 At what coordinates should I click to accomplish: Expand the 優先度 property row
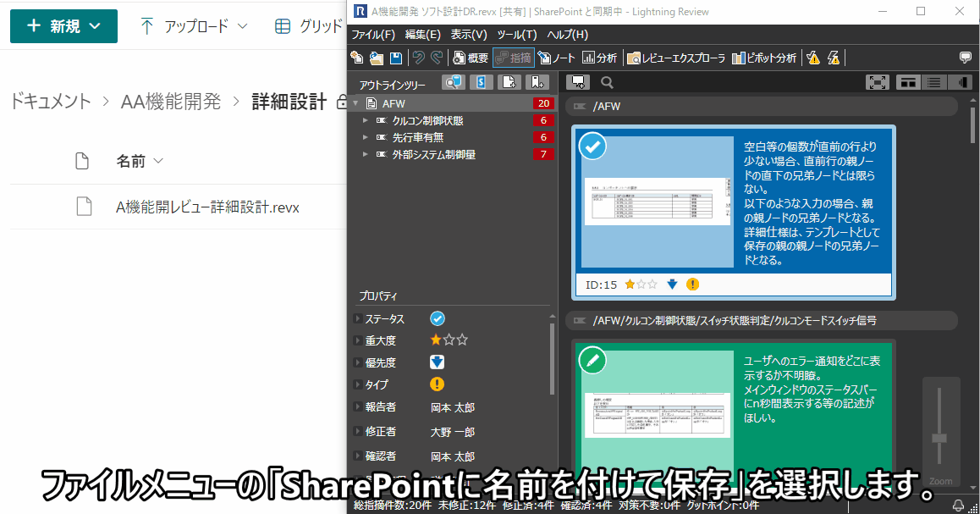(x=357, y=362)
